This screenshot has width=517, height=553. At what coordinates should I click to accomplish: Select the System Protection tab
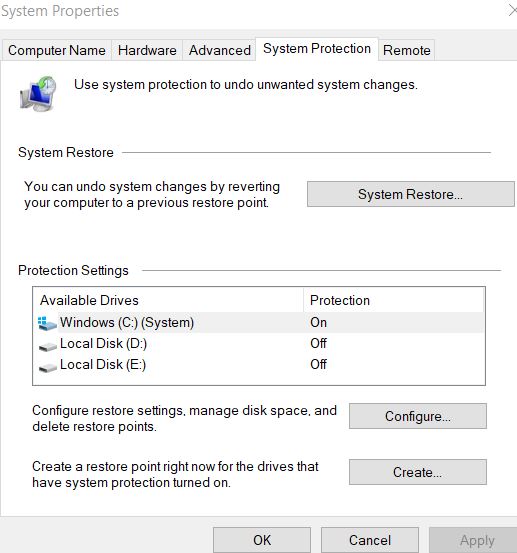(x=317, y=49)
